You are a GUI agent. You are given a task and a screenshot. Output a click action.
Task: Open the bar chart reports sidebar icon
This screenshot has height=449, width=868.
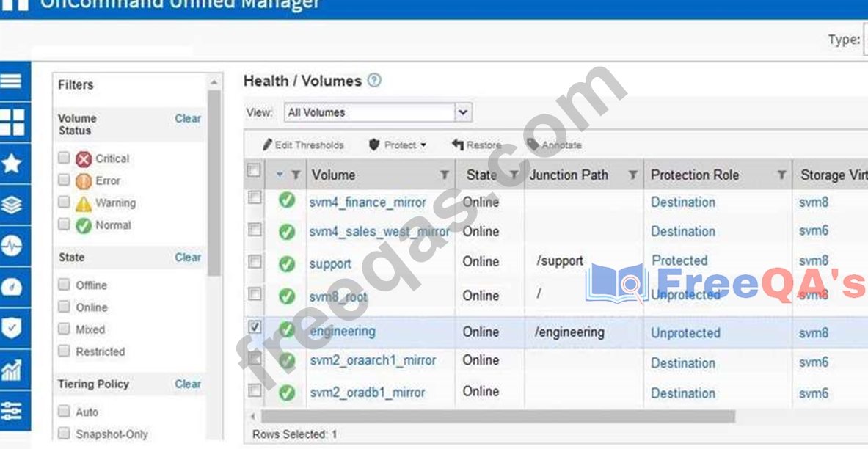pos(12,370)
